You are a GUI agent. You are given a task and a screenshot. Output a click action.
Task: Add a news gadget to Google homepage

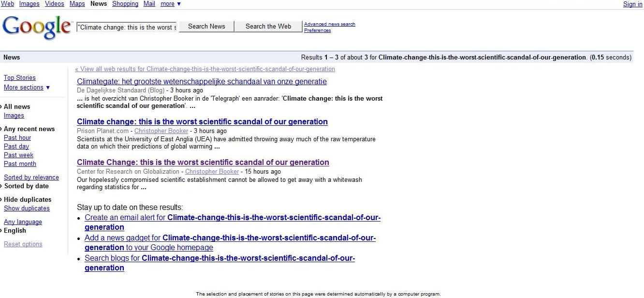(x=230, y=243)
